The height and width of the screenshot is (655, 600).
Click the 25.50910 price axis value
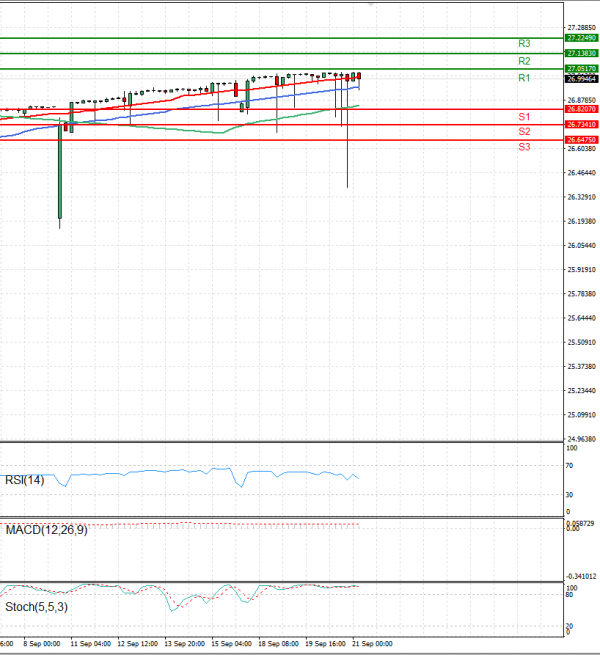point(581,342)
